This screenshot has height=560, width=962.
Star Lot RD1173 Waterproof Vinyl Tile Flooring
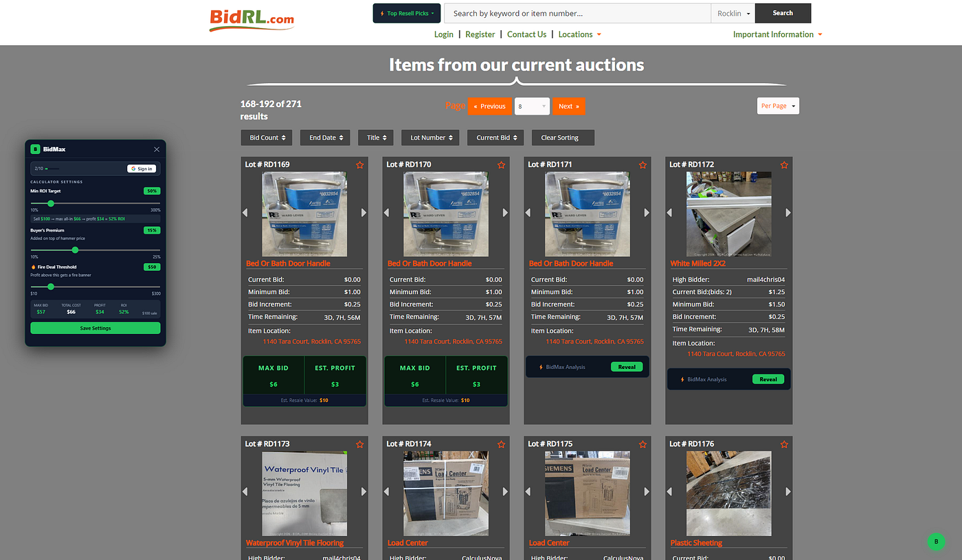[x=359, y=445]
